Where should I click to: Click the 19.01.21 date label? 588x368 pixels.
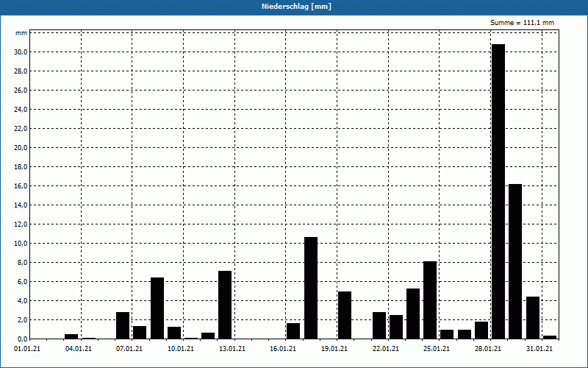334,349
